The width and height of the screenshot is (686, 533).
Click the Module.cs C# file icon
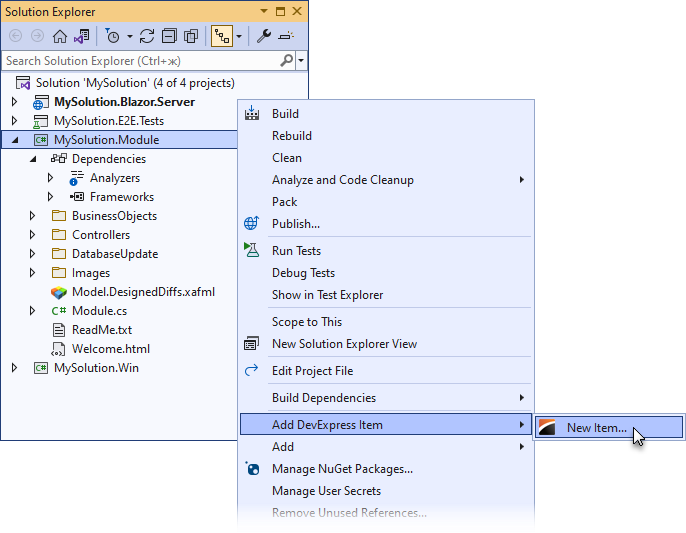point(59,311)
